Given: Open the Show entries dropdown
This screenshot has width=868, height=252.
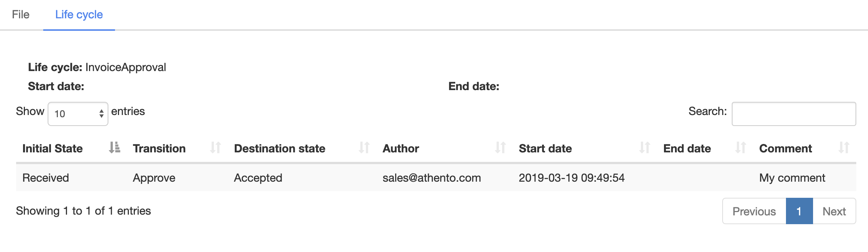Looking at the screenshot, I should [x=78, y=114].
